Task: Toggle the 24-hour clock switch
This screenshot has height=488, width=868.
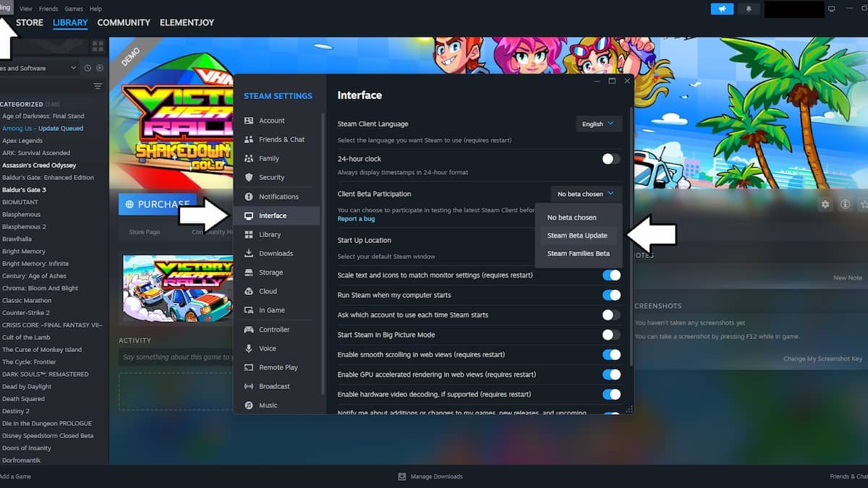Action: pyautogui.click(x=610, y=159)
